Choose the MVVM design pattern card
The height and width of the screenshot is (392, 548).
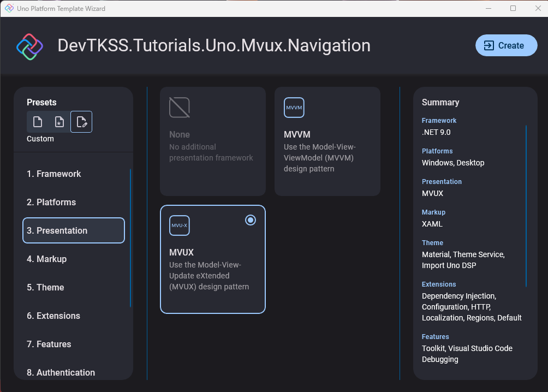tap(327, 141)
